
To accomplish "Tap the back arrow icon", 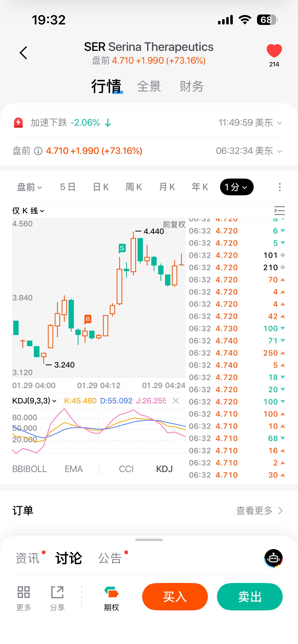I will coord(23,53).
